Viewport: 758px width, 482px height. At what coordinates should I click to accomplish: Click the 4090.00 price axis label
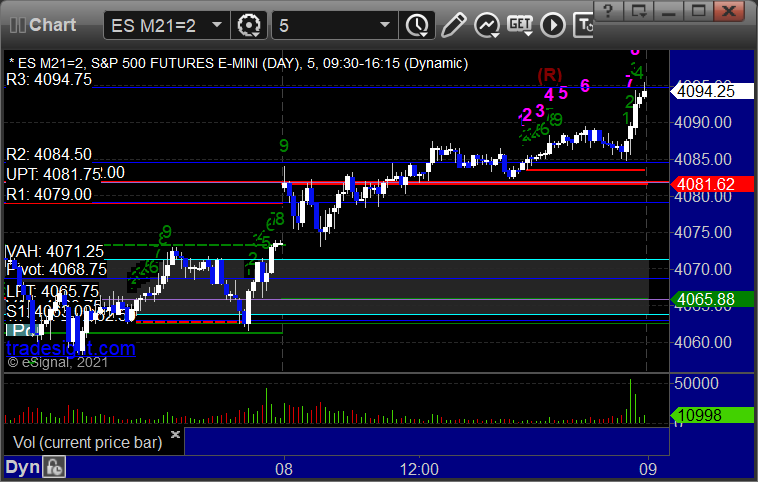[703, 122]
